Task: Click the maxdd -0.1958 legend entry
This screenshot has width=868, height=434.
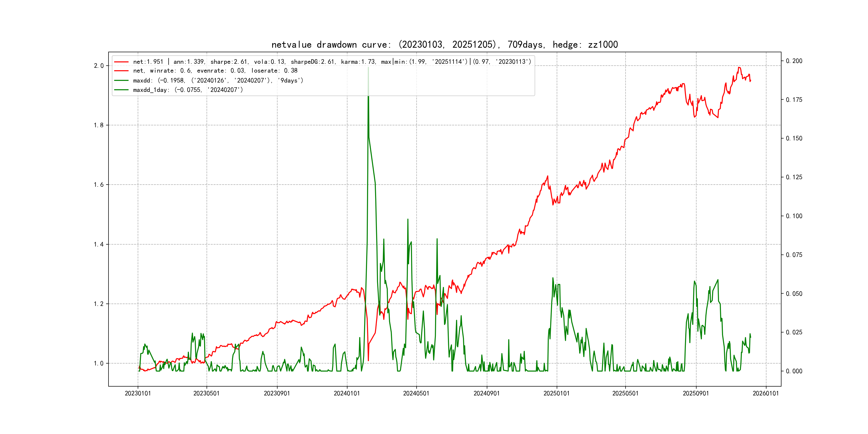Action: [218, 81]
